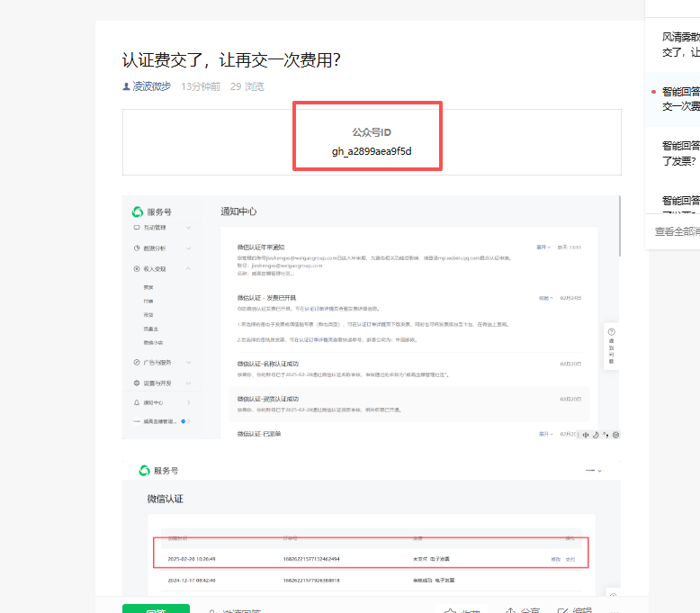Open the 付费 submenu item
The width and height of the screenshot is (700, 613).
[148, 302]
